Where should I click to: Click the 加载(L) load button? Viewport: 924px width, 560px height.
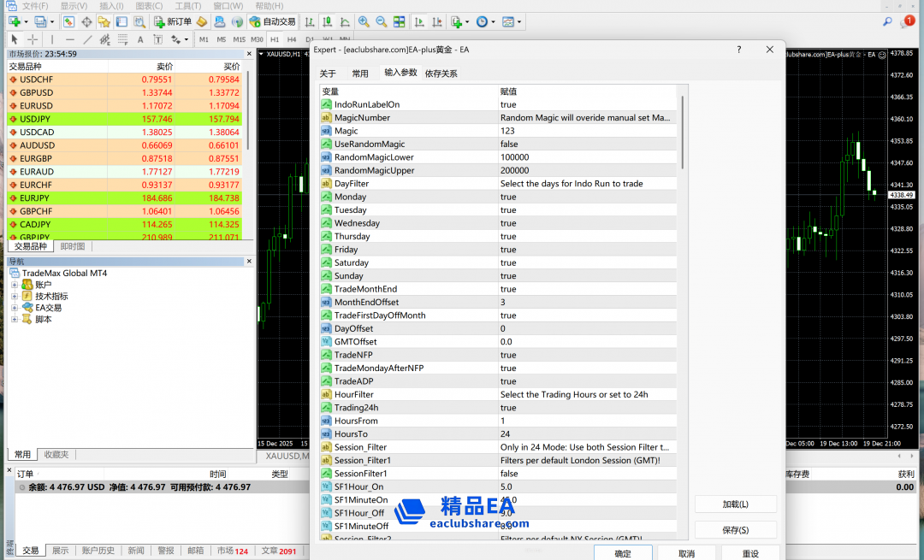[735, 504]
